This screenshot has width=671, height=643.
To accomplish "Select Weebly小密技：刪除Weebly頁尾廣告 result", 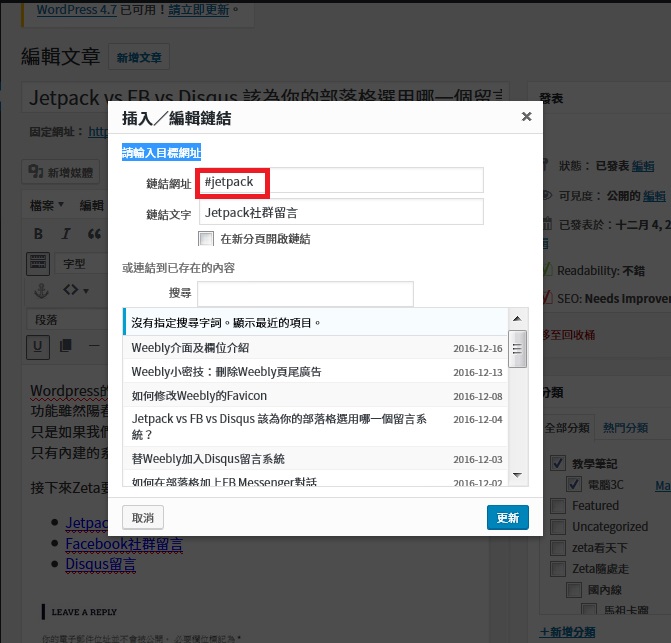I will pos(315,372).
